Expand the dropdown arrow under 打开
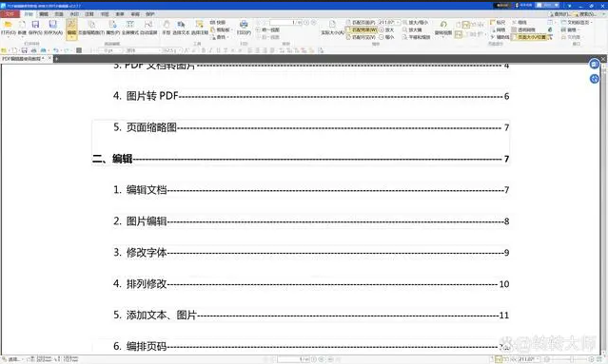608x364 pixels. tap(8, 37)
